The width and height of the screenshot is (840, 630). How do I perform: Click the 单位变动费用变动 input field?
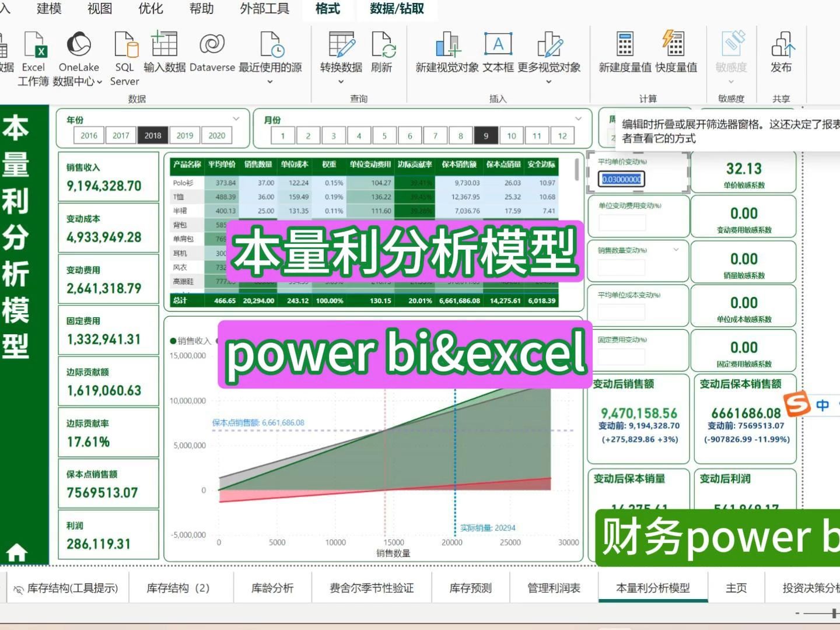pos(622,222)
